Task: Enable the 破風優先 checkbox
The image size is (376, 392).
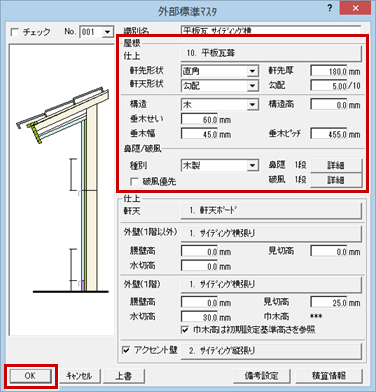Action: 134,182
